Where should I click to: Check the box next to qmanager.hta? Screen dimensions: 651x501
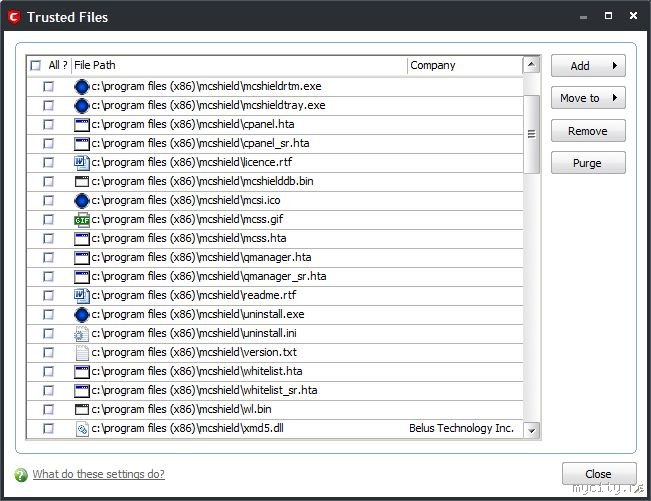49,258
